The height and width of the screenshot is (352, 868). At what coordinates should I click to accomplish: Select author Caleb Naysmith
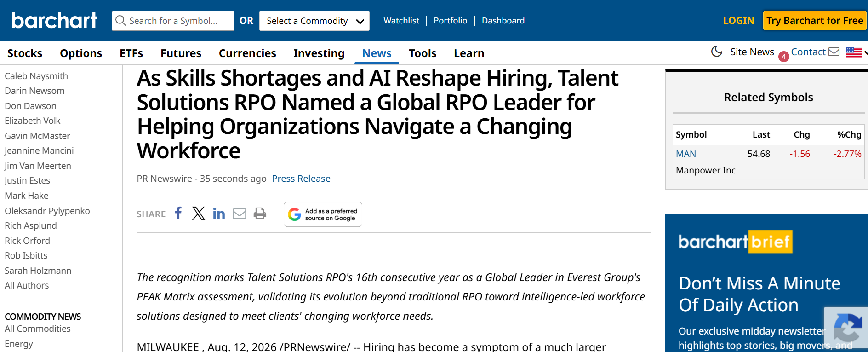(x=36, y=76)
